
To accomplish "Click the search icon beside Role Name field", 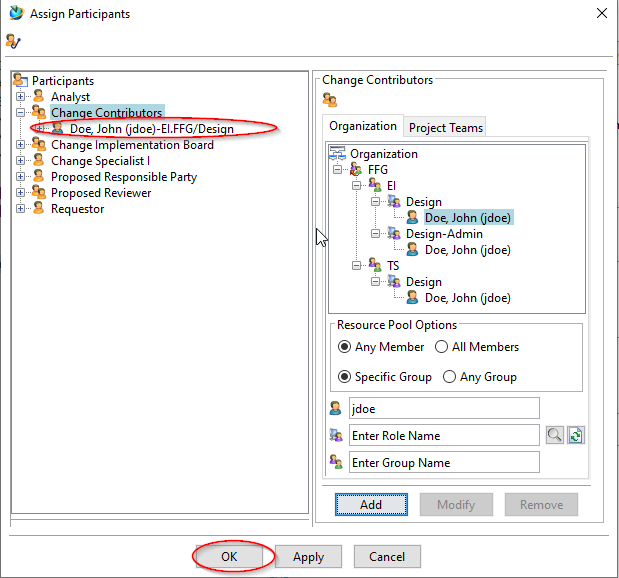I will (554, 435).
